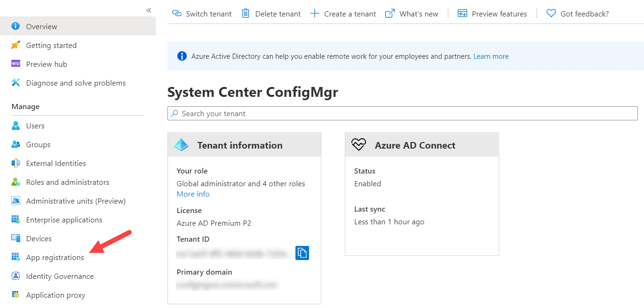Select Enterprise applications
This screenshot has height=308, width=644.
pyautogui.click(x=64, y=220)
